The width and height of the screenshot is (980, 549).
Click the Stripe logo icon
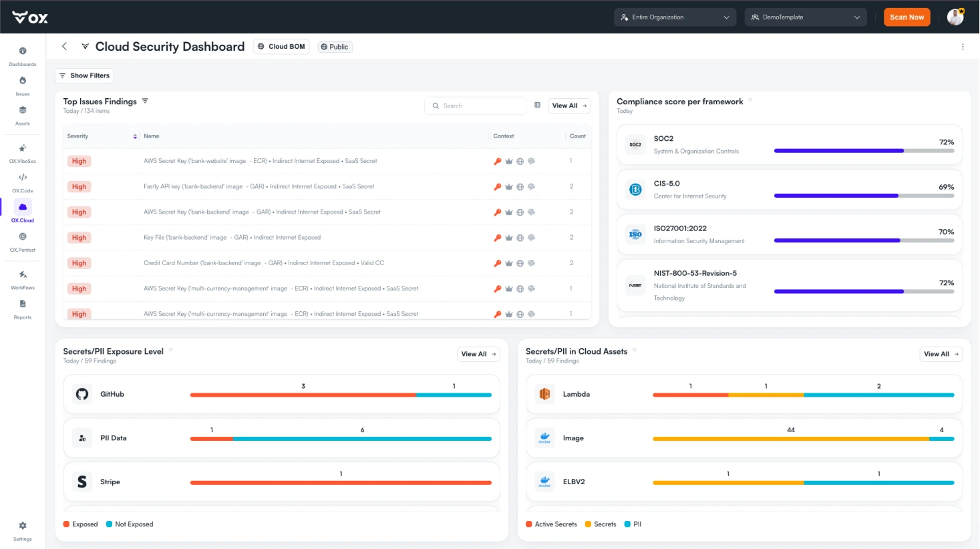point(82,482)
